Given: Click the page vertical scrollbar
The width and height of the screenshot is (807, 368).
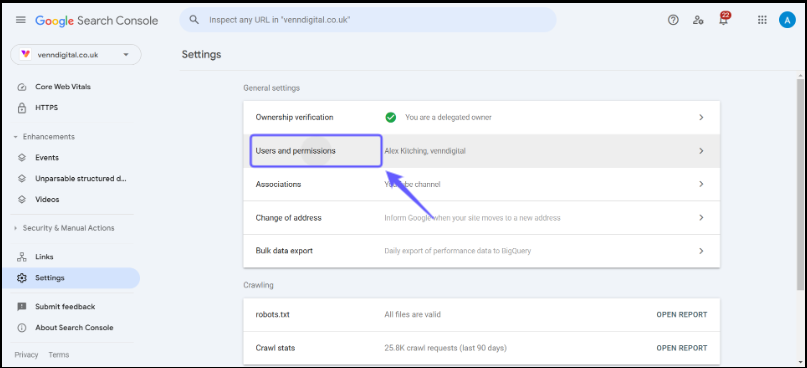Looking at the screenshot, I should point(800,184).
